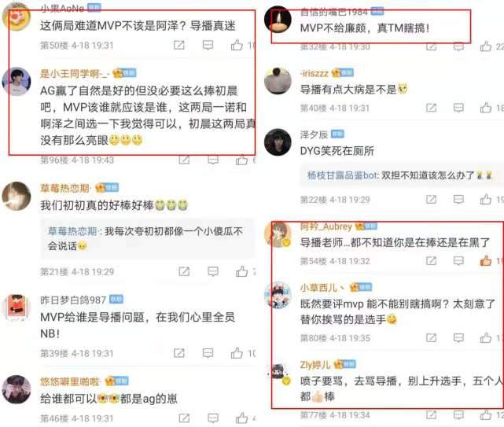The height and width of the screenshot is (427, 504).
Task: Share the floor 50 comment
Action: [x=179, y=45]
